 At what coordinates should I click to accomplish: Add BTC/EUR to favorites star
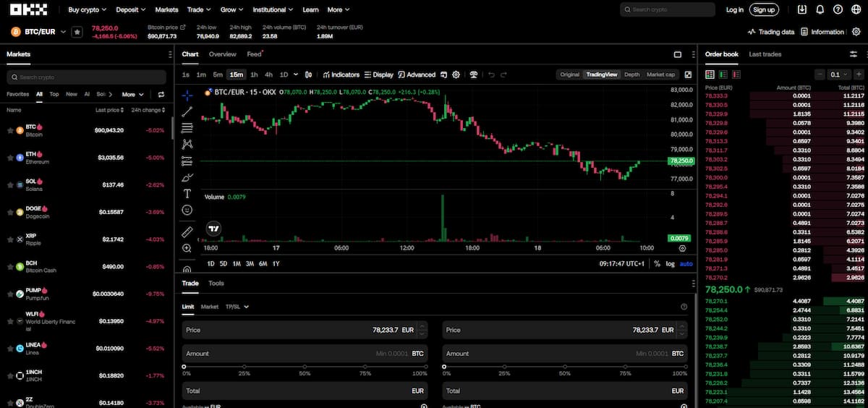pos(77,32)
